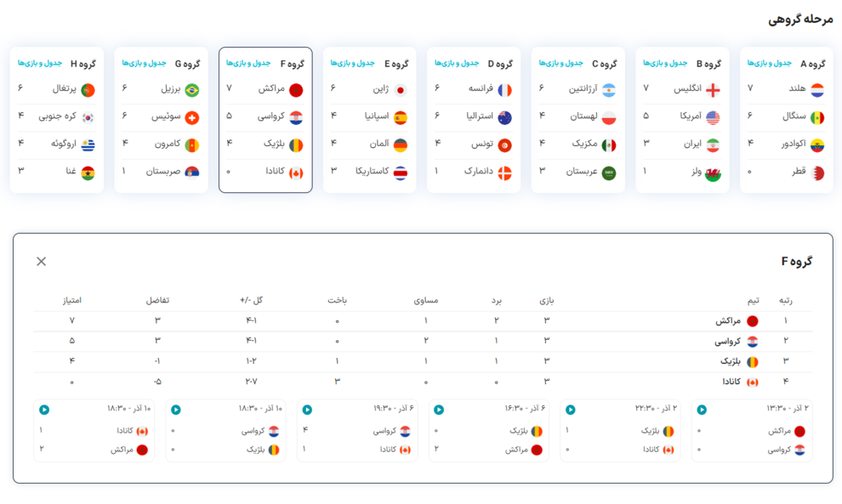This screenshot has height=504, width=842.
Task: Click play icon on Canada–Morocco 10 Azar match card
Action: 44,410
